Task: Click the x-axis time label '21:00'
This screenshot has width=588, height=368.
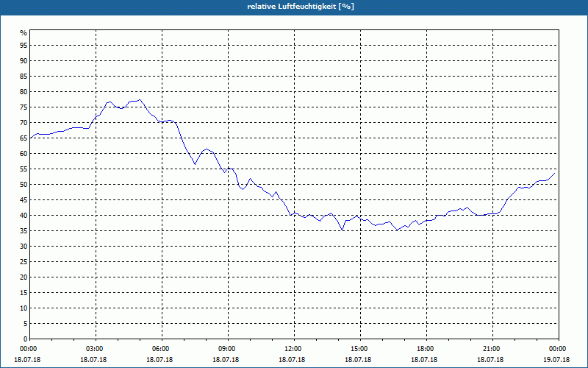Action: [x=492, y=349]
